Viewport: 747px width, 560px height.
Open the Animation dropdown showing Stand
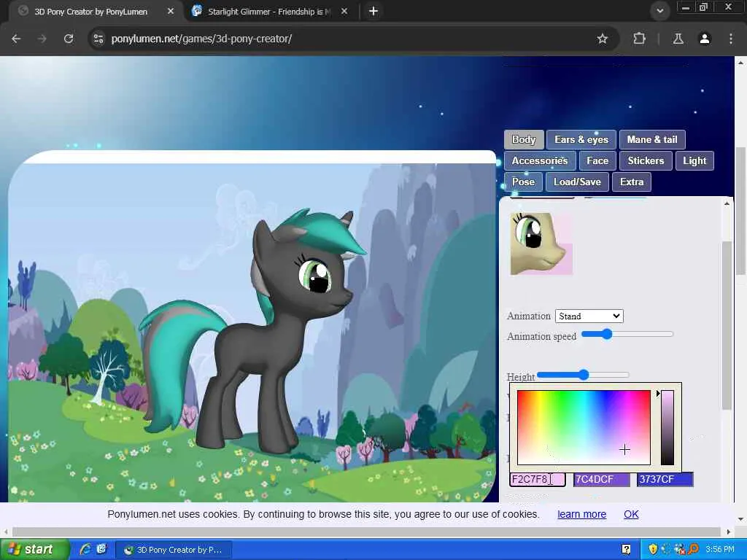pos(589,316)
